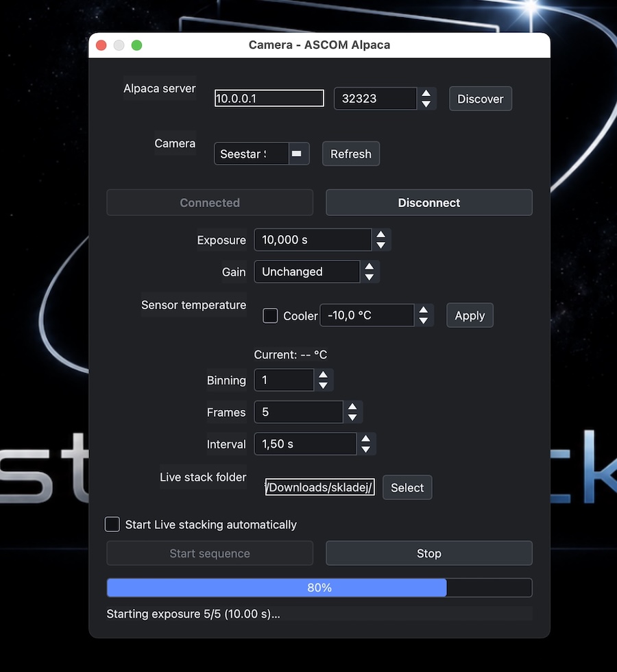This screenshot has width=617, height=672.
Task: Decrease the Frames count
Action: tap(352, 418)
